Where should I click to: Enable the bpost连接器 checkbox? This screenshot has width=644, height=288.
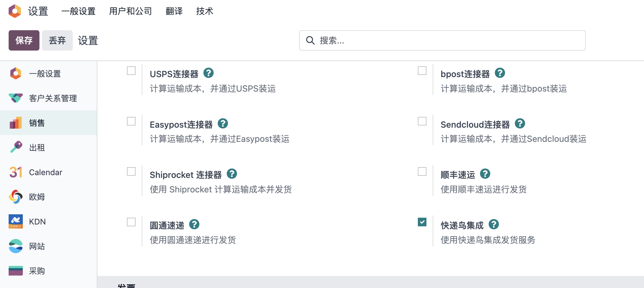pos(422,71)
